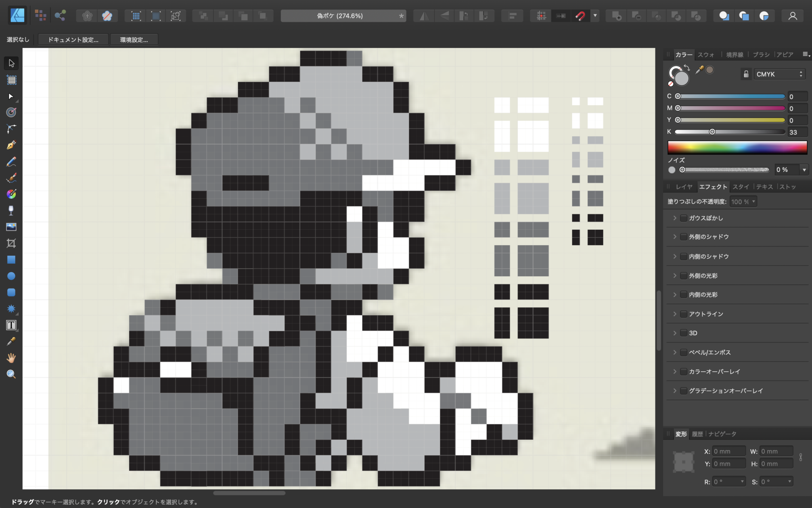Select the Node tool
Image resolution: width=812 pixels, height=508 pixels.
tap(11, 96)
